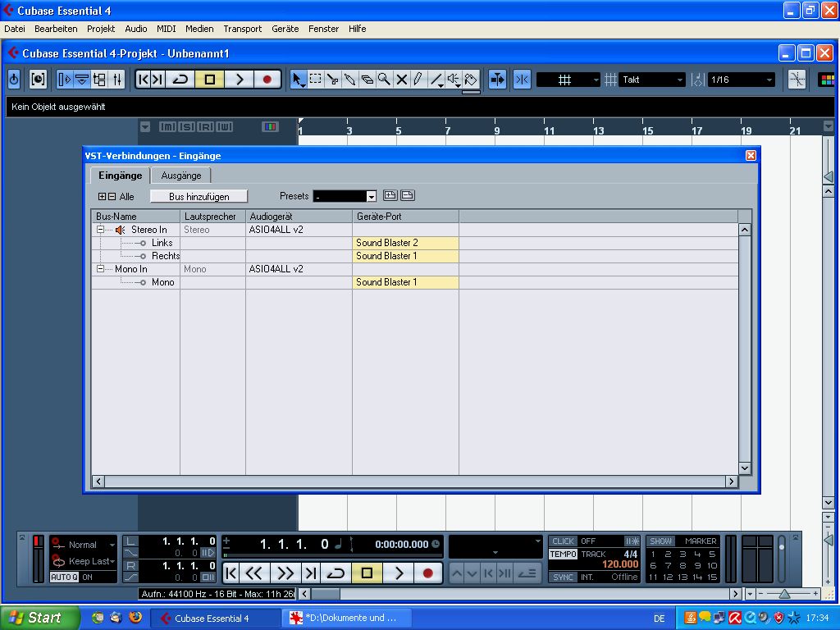The image size is (840, 630).
Task: Click Bus hinzufügen button
Action: [199, 197]
